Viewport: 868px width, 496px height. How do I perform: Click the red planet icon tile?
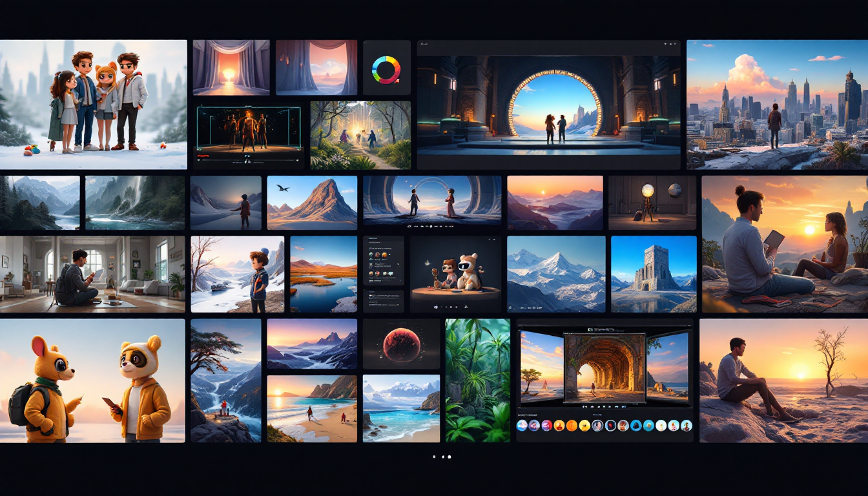point(401,344)
